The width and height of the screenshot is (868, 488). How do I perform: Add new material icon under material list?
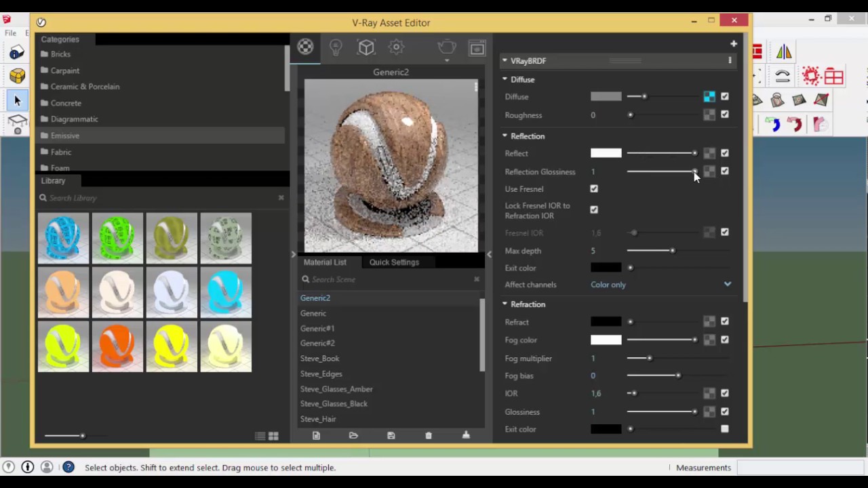point(316,436)
